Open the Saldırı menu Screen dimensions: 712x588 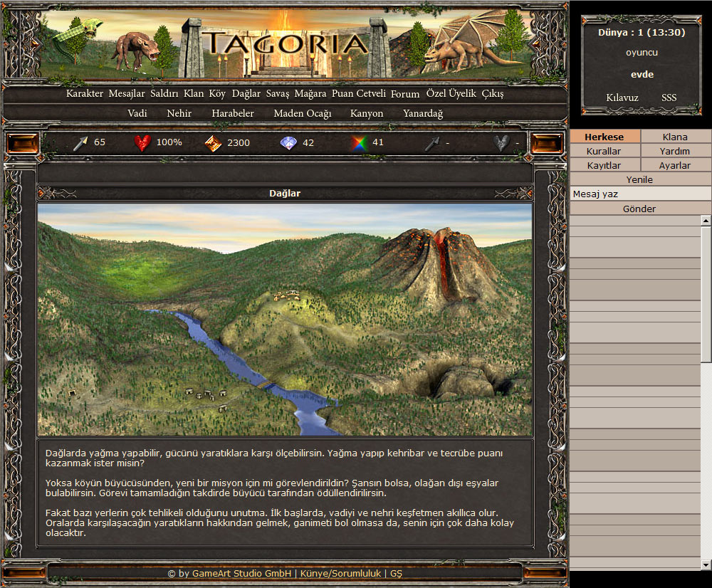(164, 93)
